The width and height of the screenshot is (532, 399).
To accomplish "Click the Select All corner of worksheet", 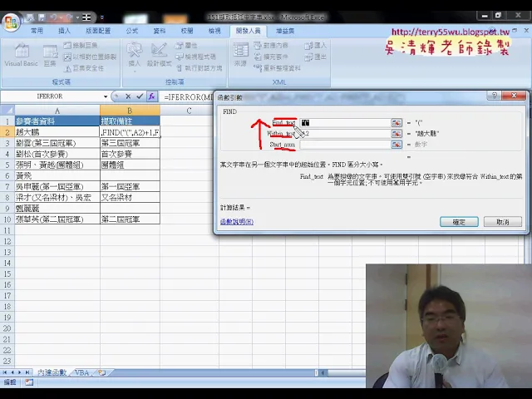I will click(x=7, y=110).
